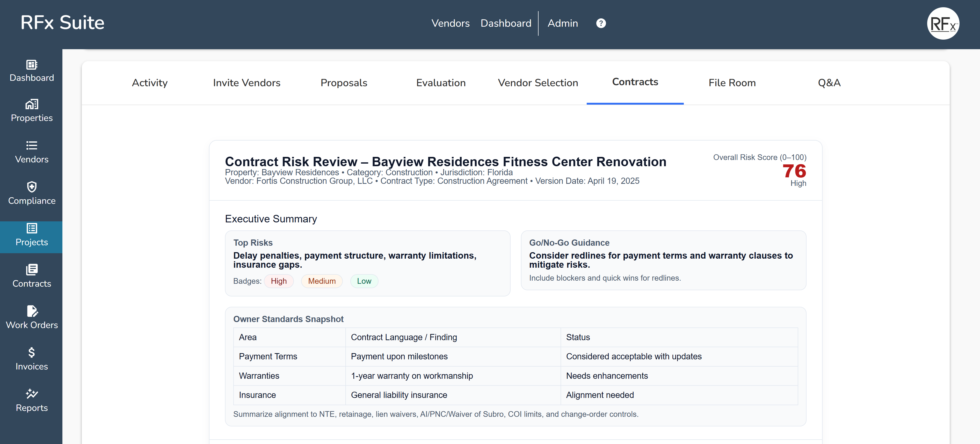This screenshot has width=980, height=444.
Task: Click the help question mark icon
Action: point(601,23)
